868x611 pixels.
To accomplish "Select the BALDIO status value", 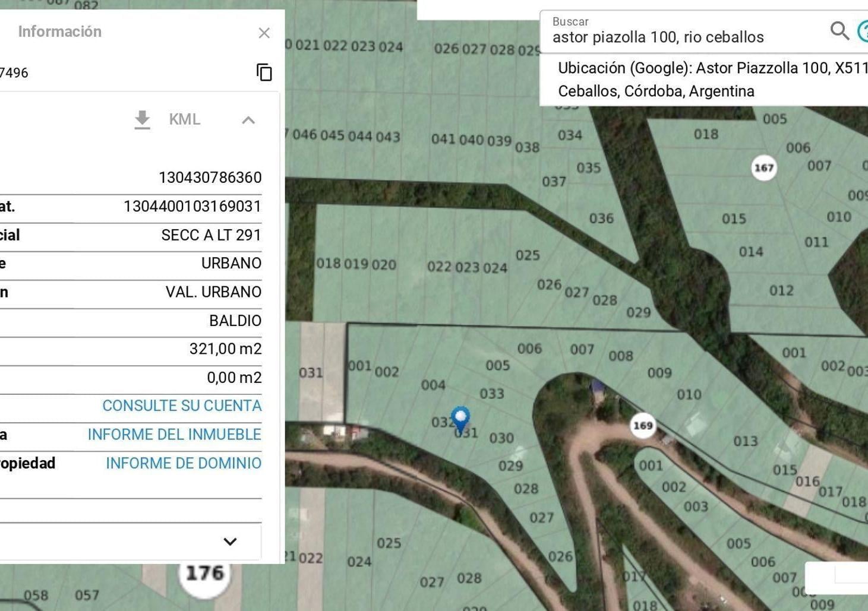I will point(235,321).
